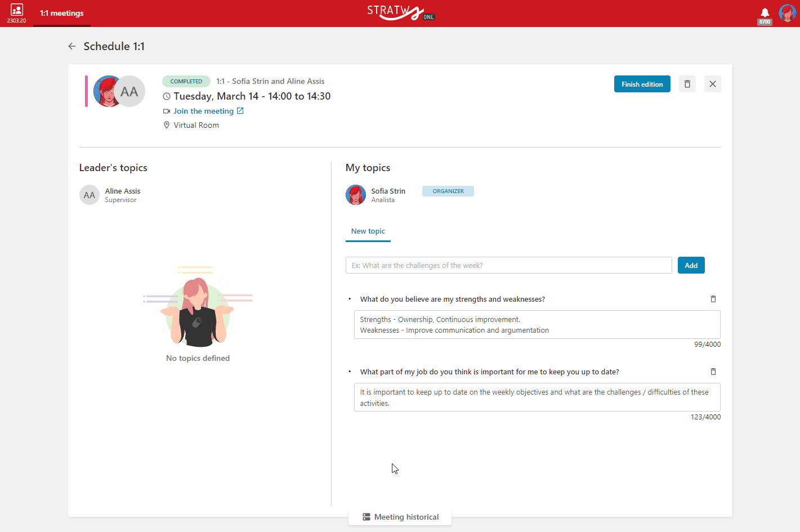Click Aline Assis AA avatar in Leader's topics

point(90,195)
